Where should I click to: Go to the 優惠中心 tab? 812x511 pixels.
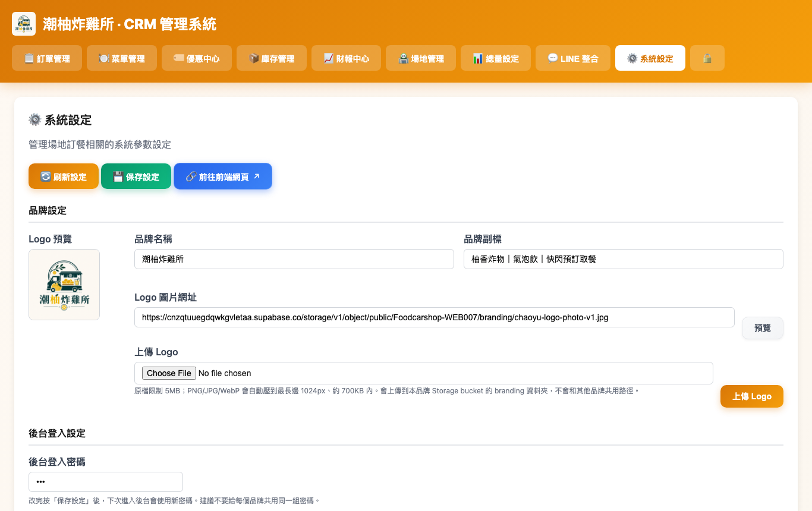coord(197,58)
